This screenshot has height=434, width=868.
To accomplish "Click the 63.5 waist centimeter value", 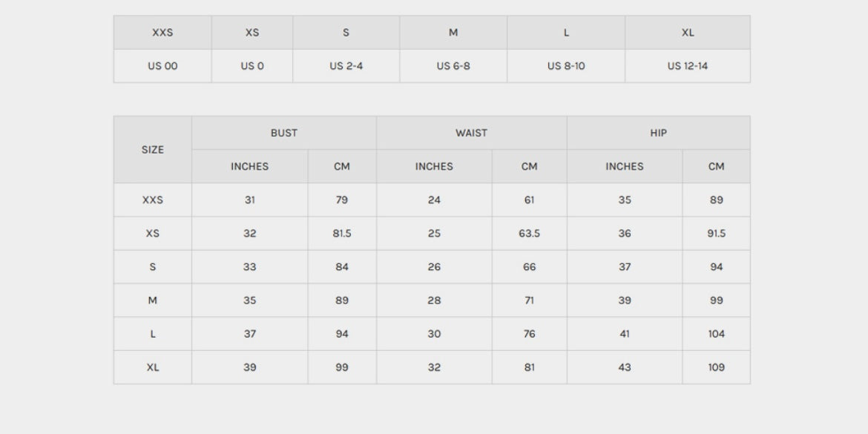I will tap(529, 233).
